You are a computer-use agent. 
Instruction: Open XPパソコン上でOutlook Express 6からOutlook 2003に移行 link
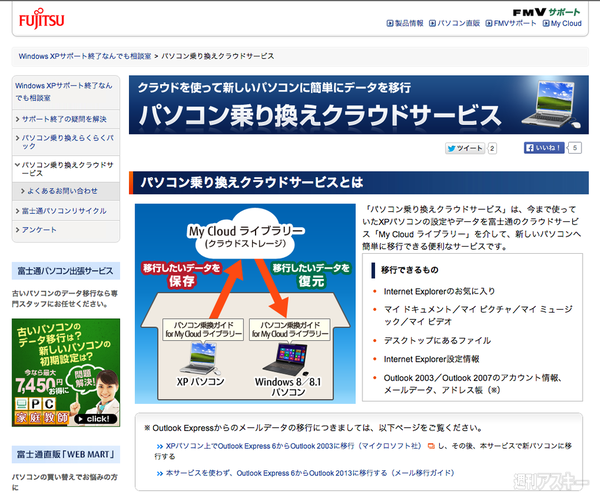(293, 446)
